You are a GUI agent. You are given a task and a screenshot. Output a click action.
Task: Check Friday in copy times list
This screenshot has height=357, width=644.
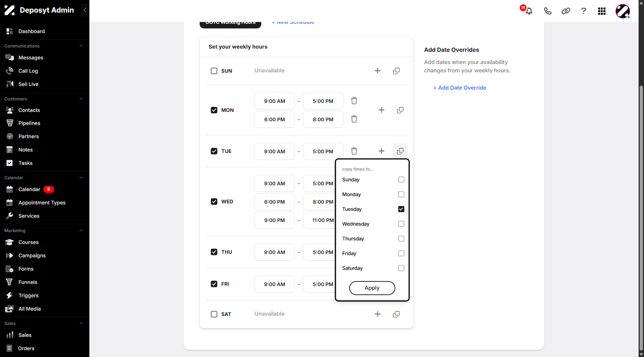coord(401,253)
